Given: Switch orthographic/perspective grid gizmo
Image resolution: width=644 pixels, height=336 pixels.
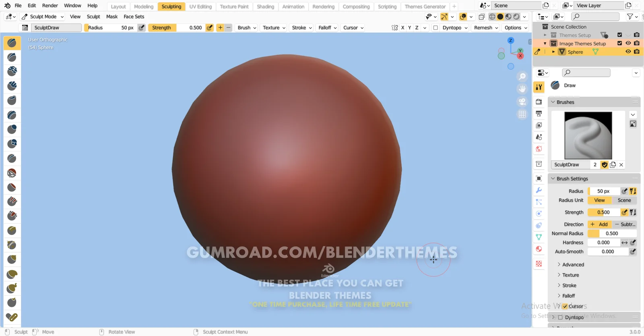Looking at the screenshot, I should [522, 114].
